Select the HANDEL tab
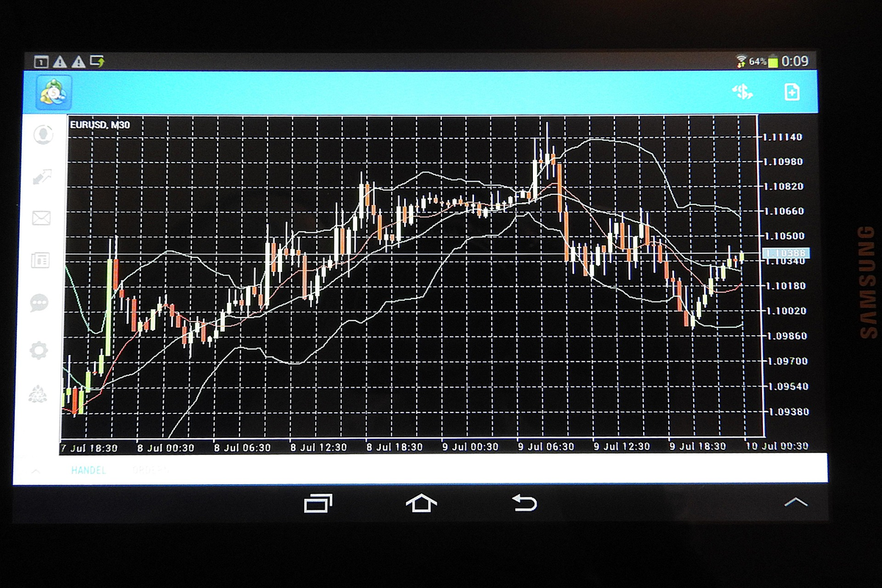This screenshot has width=882, height=588. [x=88, y=470]
